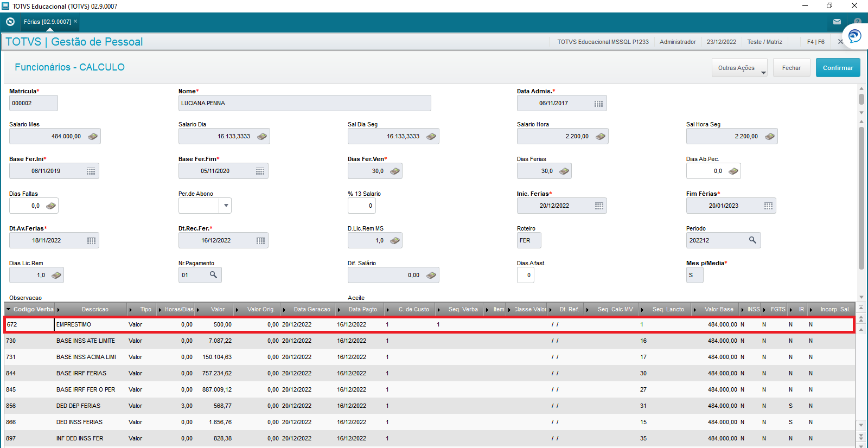Click the calculator icon beside D.Lic.Rem MS
The image size is (868, 448).
tap(395, 240)
